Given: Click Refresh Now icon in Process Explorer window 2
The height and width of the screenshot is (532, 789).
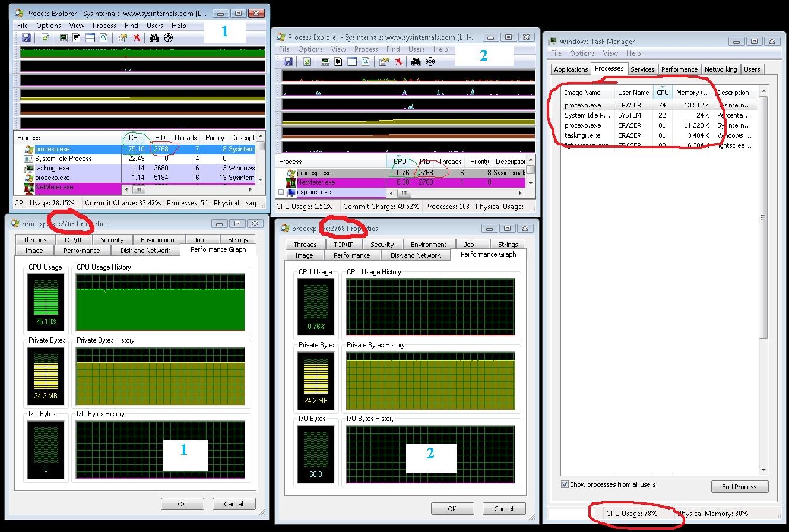Looking at the screenshot, I should (307, 61).
